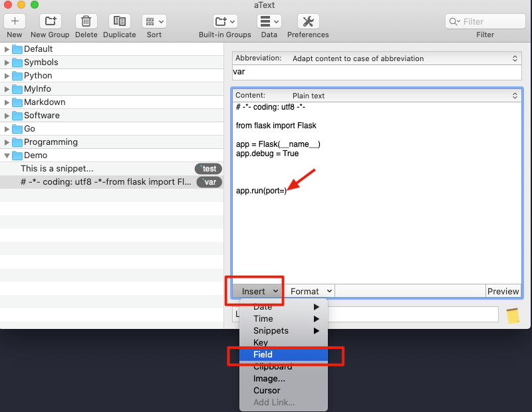Click the New snippet plus icon
The width and height of the screenshot is (532, 412).
click(15, 21)
